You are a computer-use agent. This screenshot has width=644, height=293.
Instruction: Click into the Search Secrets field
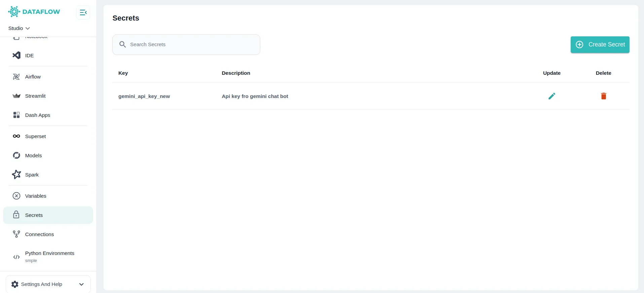pos(186,44)
